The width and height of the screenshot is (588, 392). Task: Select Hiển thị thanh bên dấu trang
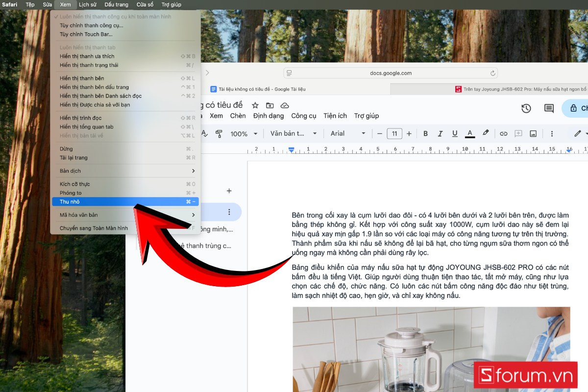pyautogui.click(x=125, y=87)
